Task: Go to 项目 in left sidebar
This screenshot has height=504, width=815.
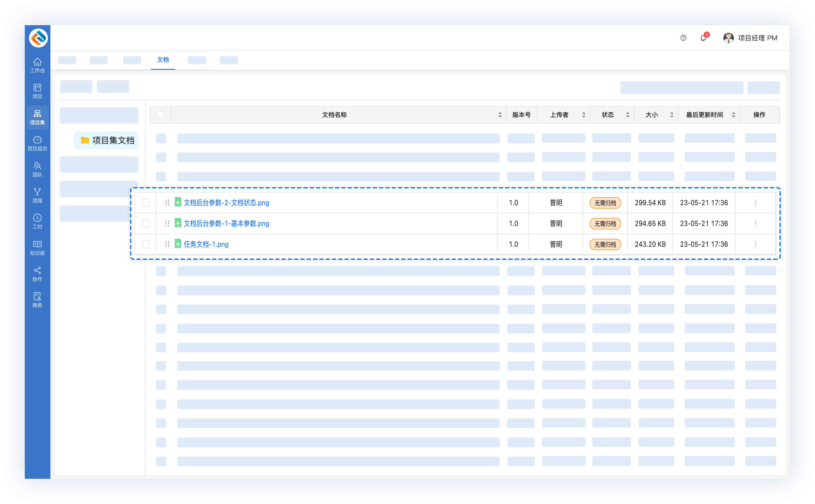Action: click(37, 91)
